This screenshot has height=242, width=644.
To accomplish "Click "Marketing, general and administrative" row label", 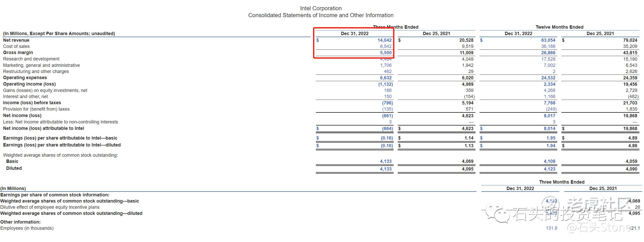I will 41,65.
